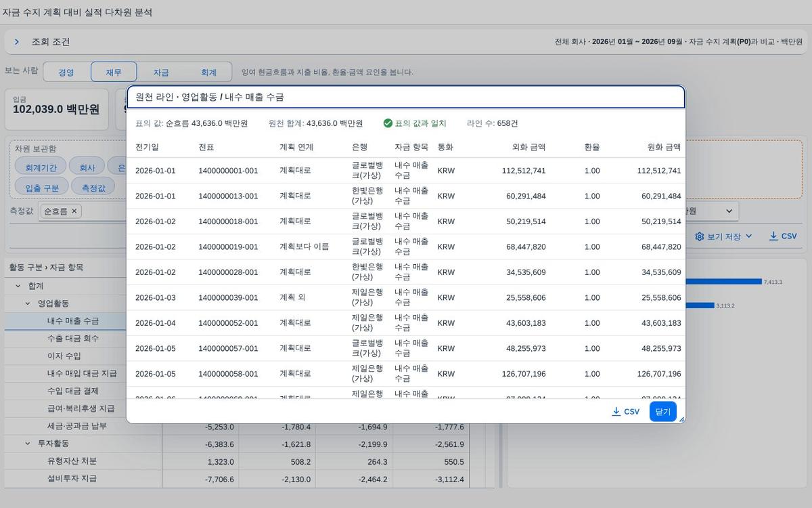Screen dimensions: 812x508
Task: Click voucher 1400000039-001
Action: click(x=228, y=298)
